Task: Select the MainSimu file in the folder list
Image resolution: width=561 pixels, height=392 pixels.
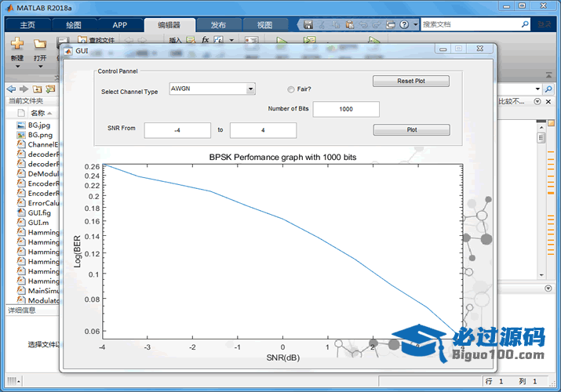Action: point(38,291)
